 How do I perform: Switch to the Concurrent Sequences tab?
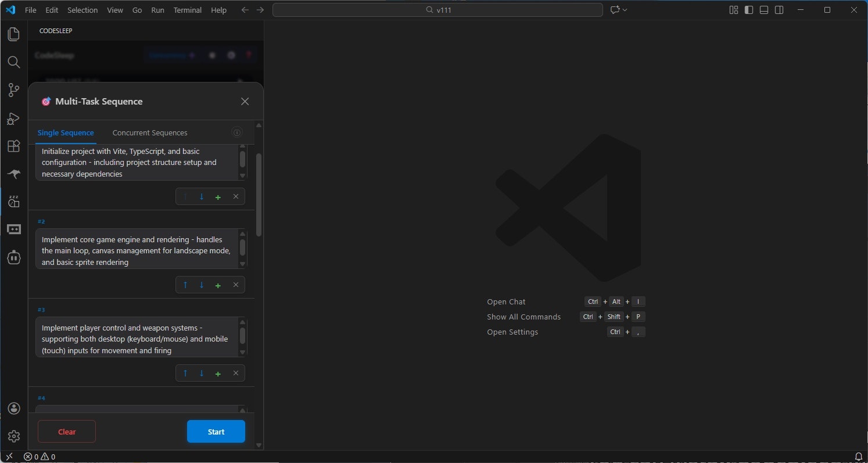[x=150, y=132]
